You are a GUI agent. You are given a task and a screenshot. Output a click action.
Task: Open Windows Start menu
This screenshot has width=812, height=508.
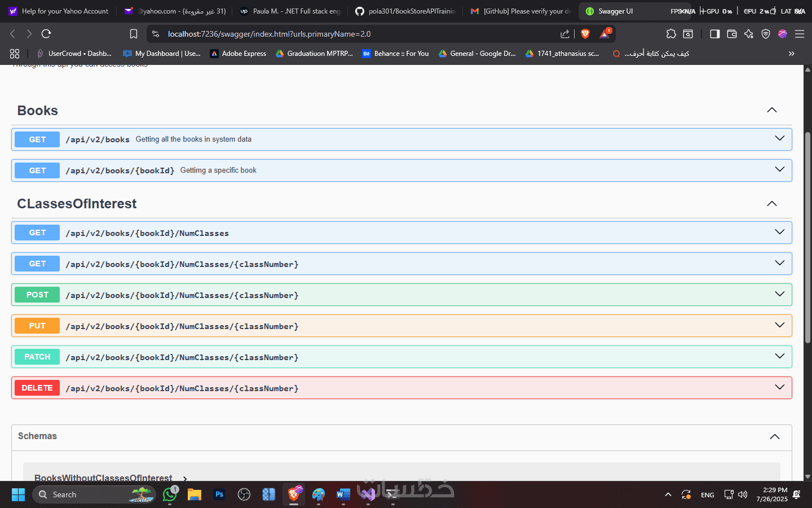click(18, 494)
